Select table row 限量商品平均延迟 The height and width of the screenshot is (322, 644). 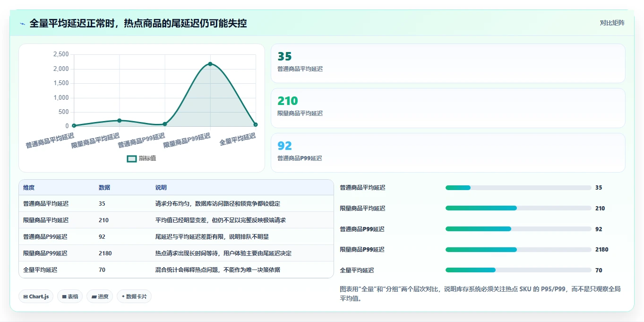(x=176, y=220)
